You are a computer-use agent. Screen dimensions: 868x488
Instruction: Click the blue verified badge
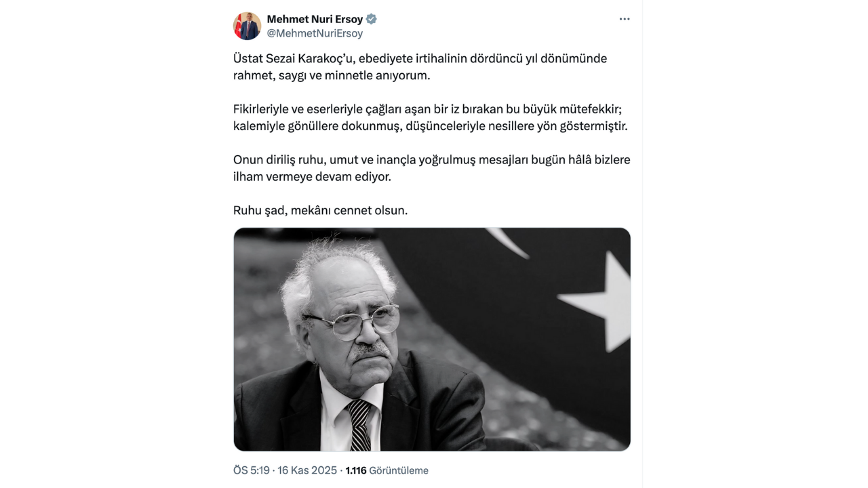point(372,19)
